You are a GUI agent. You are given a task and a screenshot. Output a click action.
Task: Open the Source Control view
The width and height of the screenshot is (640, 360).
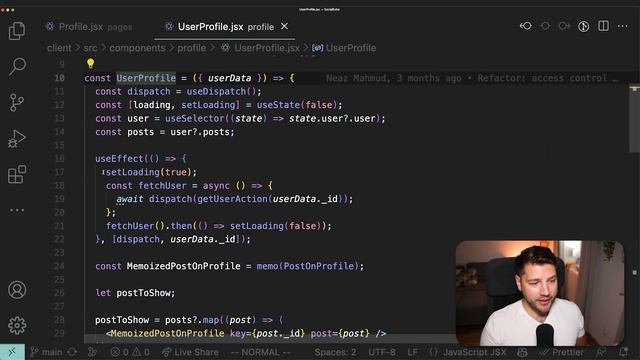17,102
